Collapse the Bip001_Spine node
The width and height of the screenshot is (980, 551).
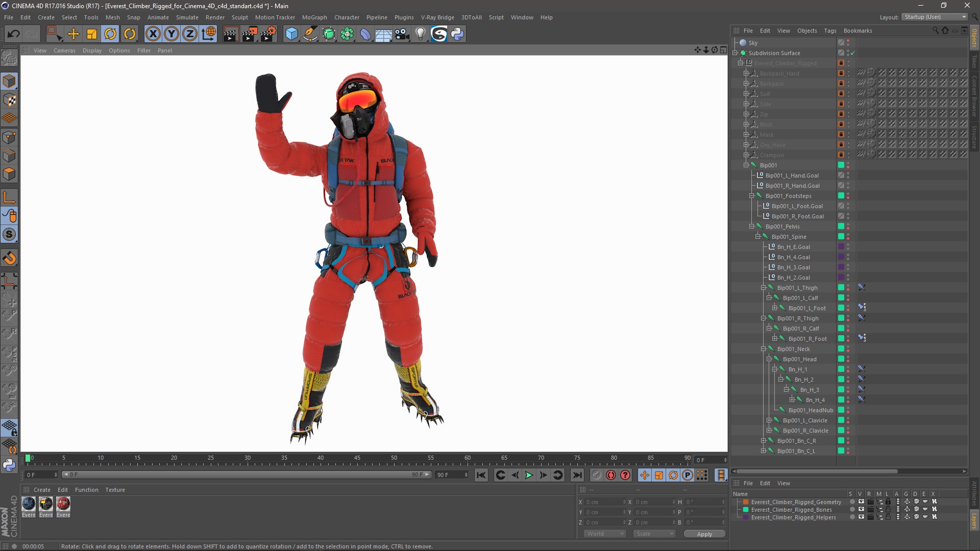click(x=758, y=237)
